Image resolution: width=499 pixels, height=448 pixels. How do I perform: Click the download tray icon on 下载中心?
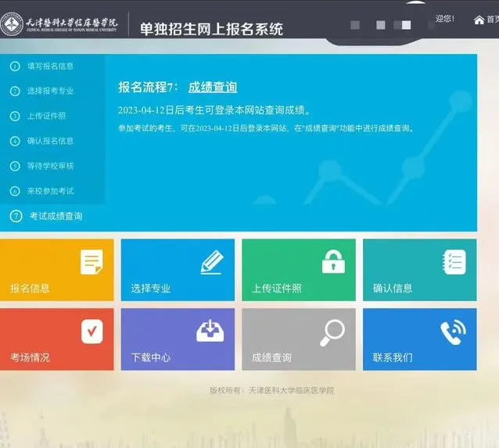click(x=210, y=331)
